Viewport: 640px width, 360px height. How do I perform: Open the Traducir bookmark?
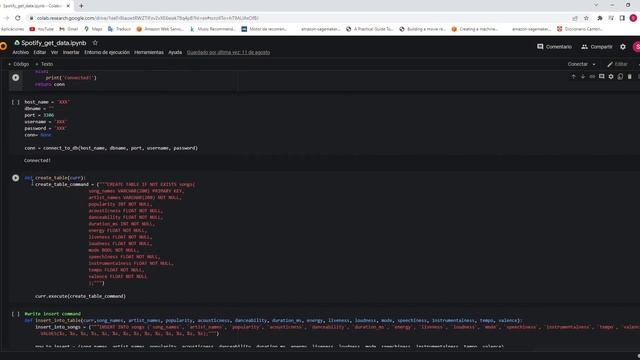tap(120, 29)
